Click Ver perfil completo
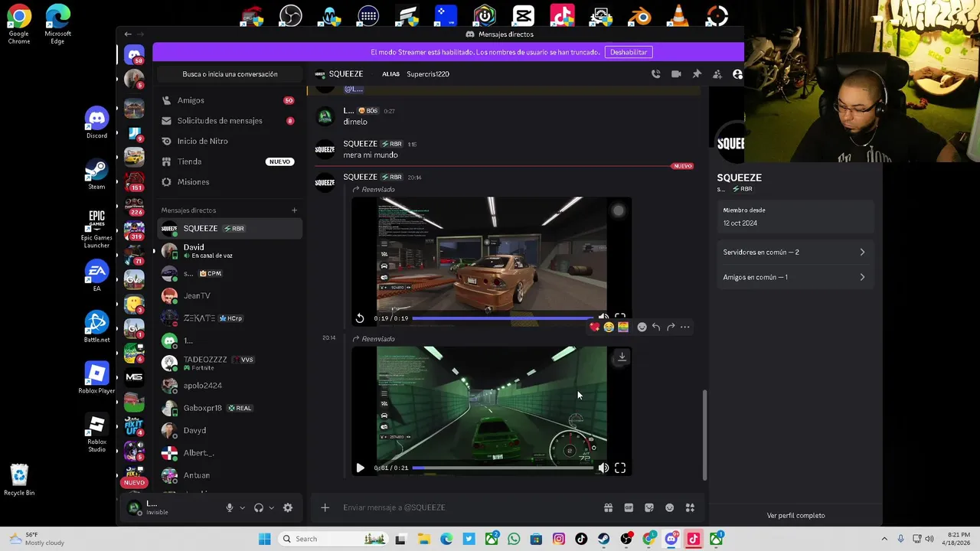The width and height of the screenshot is (980, 551). pyautogui.click(x=795, y=516)
